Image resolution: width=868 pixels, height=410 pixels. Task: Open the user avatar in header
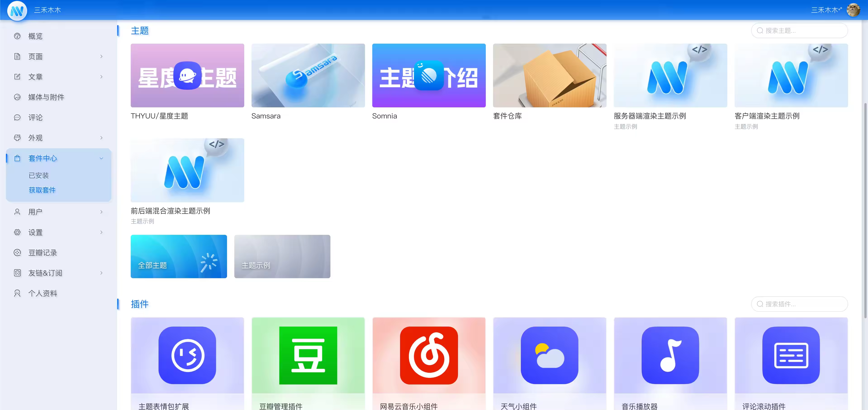tap(853, 10)
